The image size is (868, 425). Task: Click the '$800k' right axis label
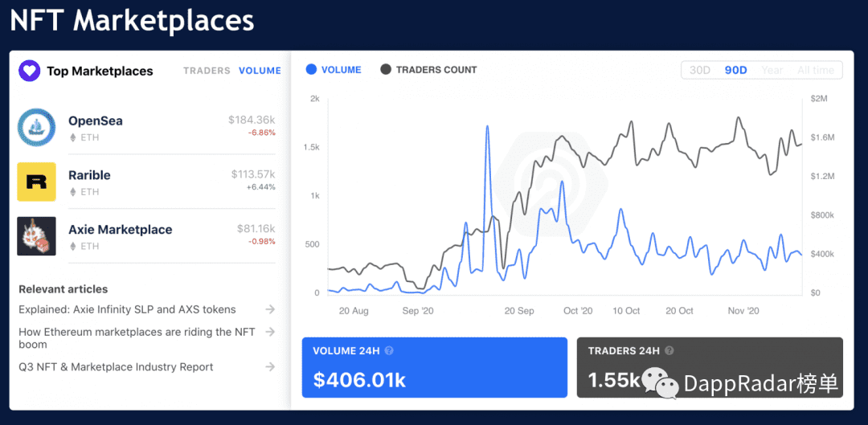(x=821, y=215)
